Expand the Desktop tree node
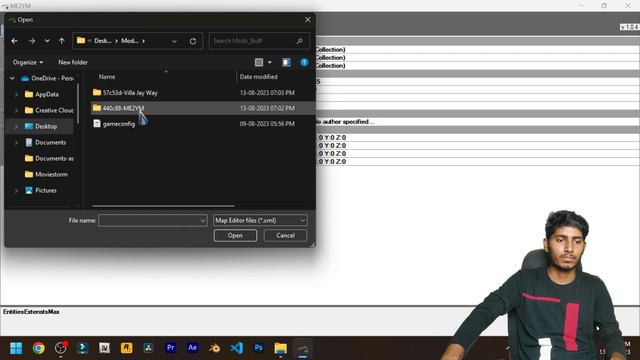 tap(16, 127)
